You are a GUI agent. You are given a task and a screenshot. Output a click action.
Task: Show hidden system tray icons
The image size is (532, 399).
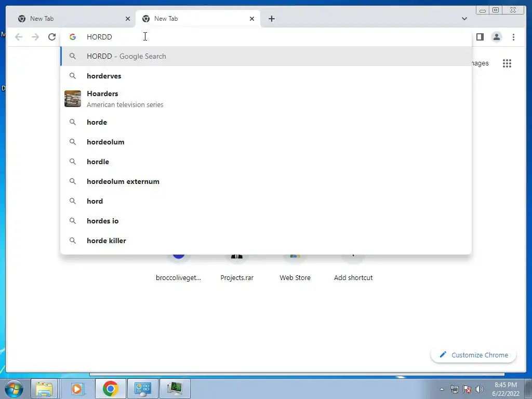click(x=442, y=389)
